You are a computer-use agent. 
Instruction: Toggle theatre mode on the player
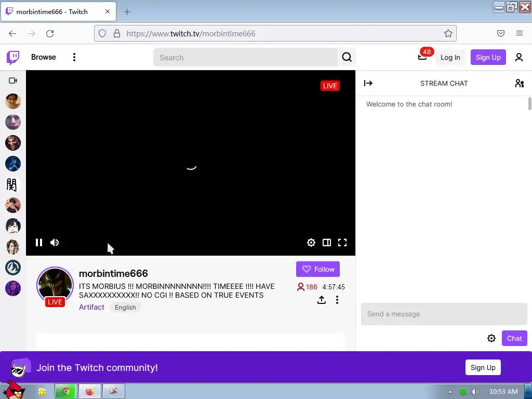pyautogui.click(x=327, y=242)
